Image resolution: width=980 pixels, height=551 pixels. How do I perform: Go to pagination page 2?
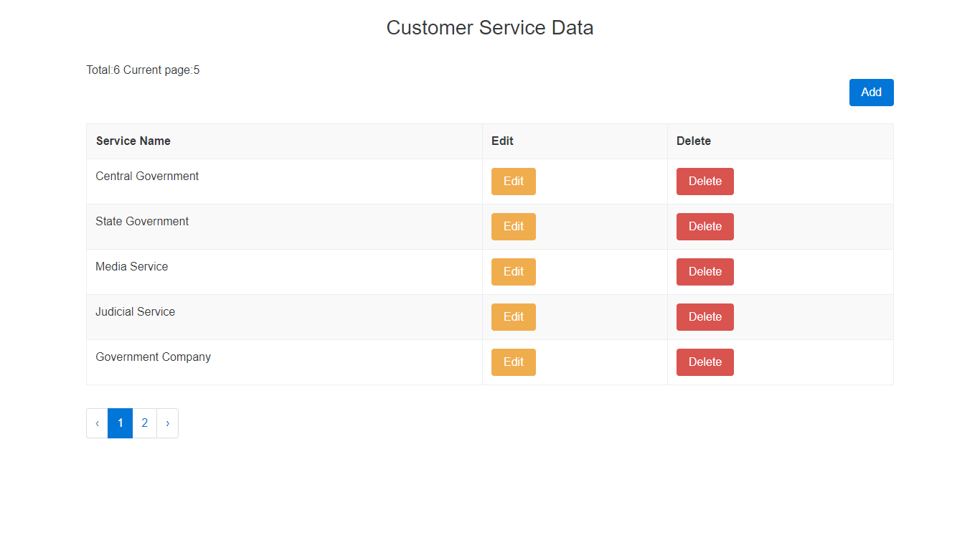144,423
